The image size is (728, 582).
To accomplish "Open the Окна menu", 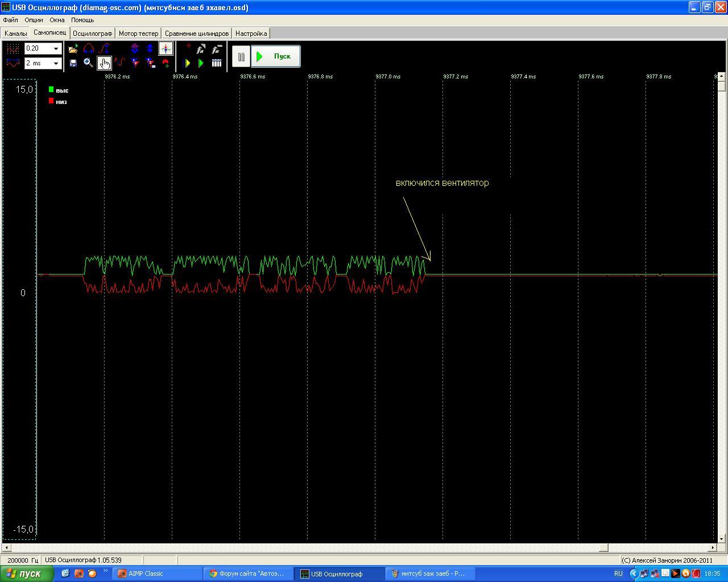I will coord(57,20).
